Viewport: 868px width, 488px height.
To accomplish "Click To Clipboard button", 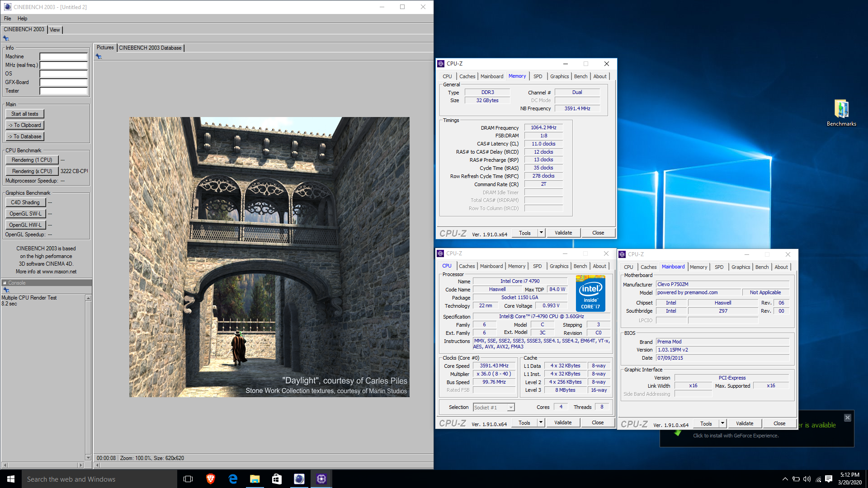I will coord(24,125).
